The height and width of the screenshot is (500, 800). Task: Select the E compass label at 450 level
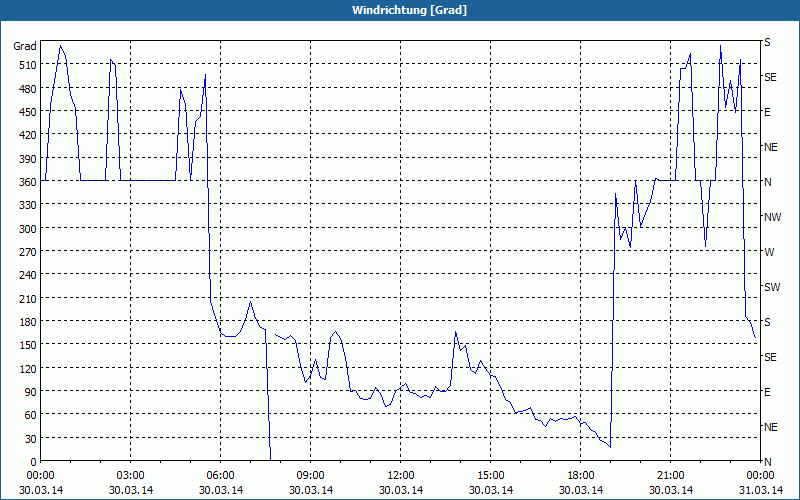tap(767, 112)
